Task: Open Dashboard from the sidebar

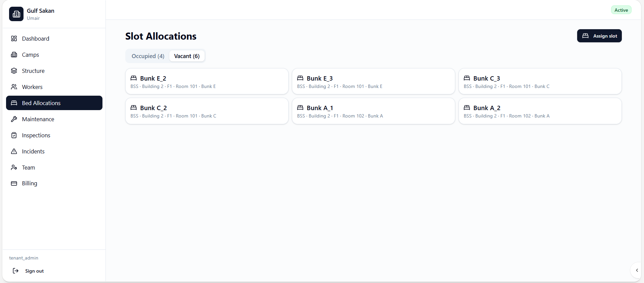Action: (54, 39)
